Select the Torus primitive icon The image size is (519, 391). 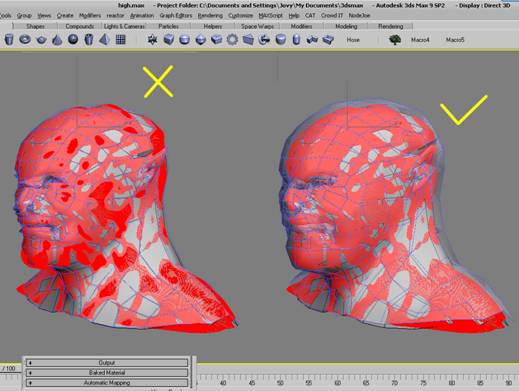(25, 40)
